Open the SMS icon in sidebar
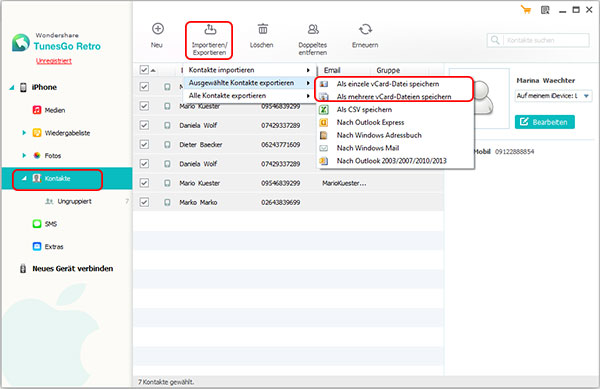The width and height of the screenshot is (600, 389). [x=37, y=224]
